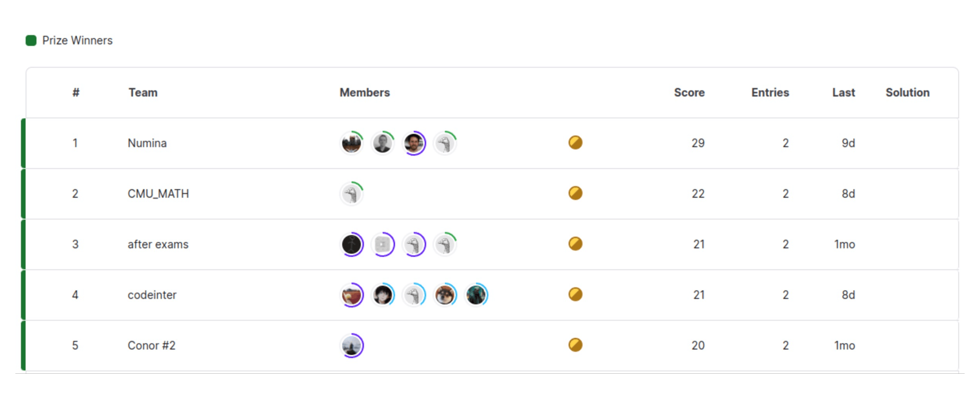Click the green Prize Winners legend swatch
The width and height of the screenshot is (980, 394).
tap(31, 40)
